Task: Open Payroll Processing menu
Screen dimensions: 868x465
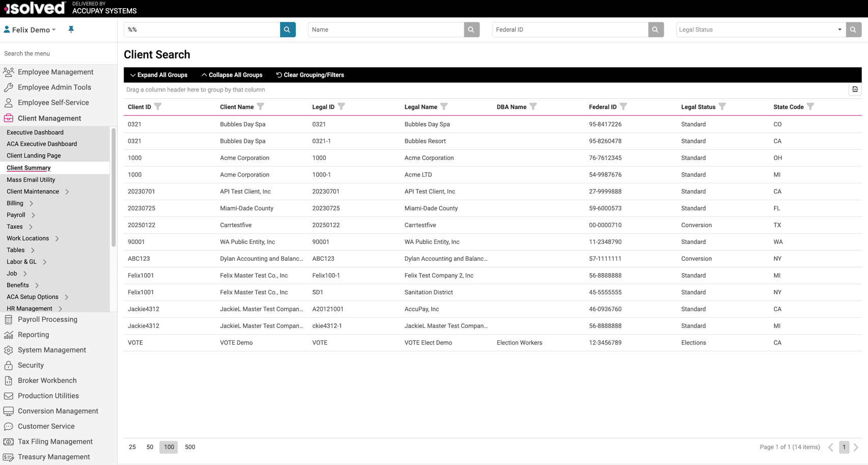Action: point(47,319)
